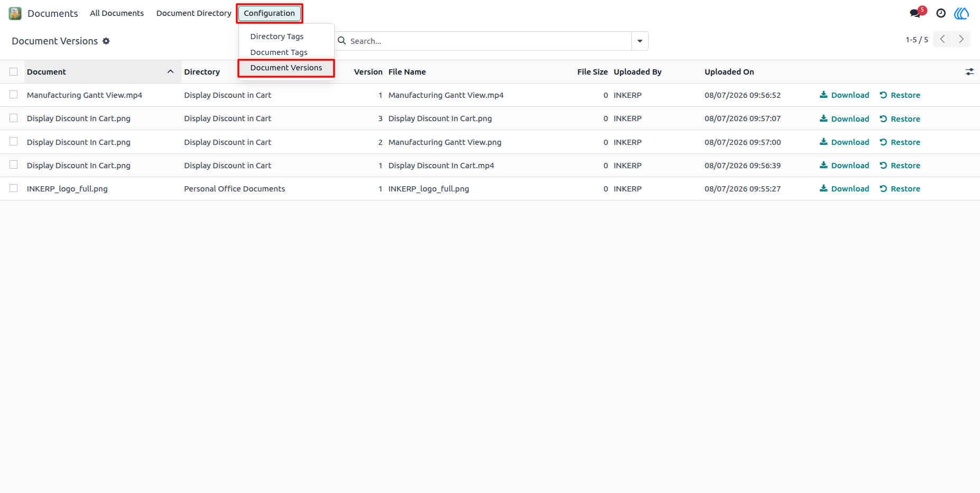The width and height of the screenshot is (980, 493).
Task: Go to the next page arrow
Action: [961, 39]
